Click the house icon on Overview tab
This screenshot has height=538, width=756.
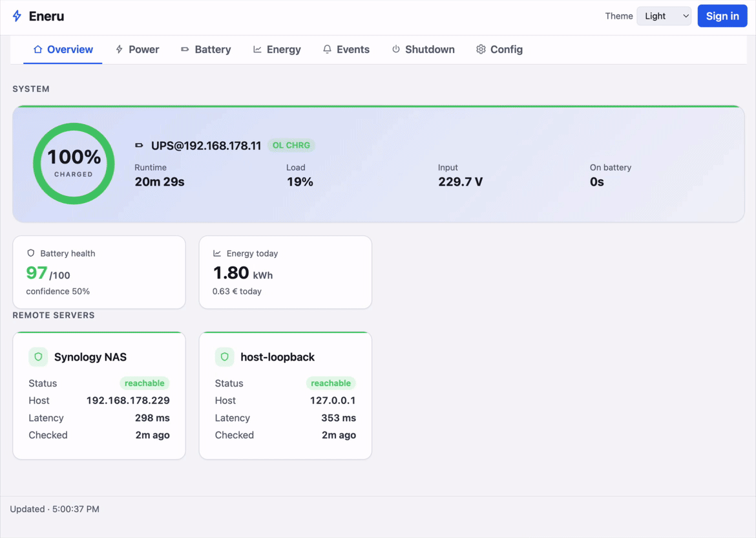coord(37,49)
